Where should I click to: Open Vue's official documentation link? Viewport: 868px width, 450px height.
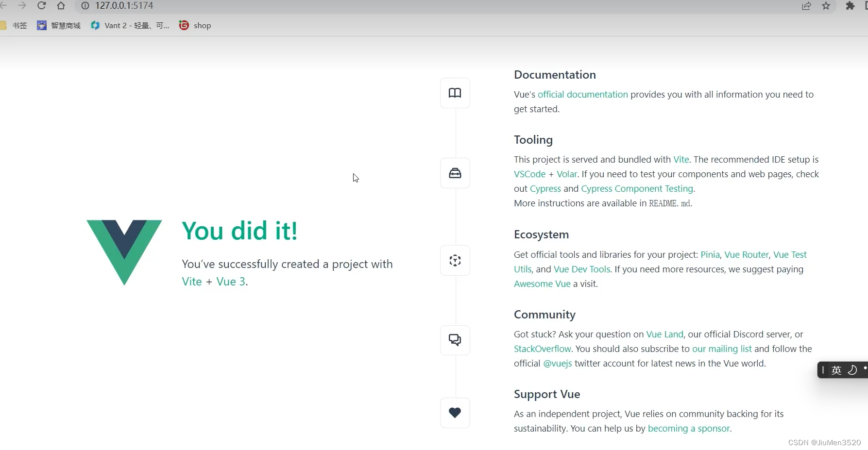582,94
